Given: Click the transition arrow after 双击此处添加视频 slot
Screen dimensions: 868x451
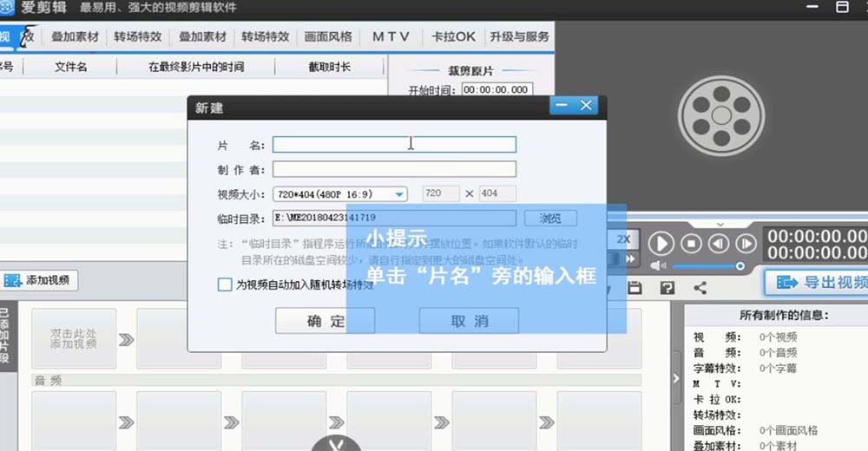Looking at the screenshot, I should click(126, 339).
